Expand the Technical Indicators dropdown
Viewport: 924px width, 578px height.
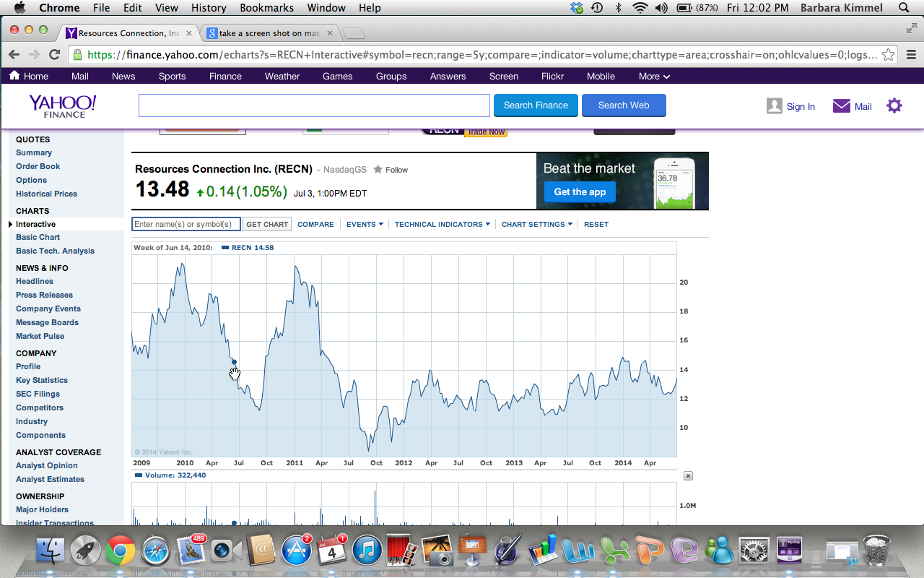coord(442,224)
